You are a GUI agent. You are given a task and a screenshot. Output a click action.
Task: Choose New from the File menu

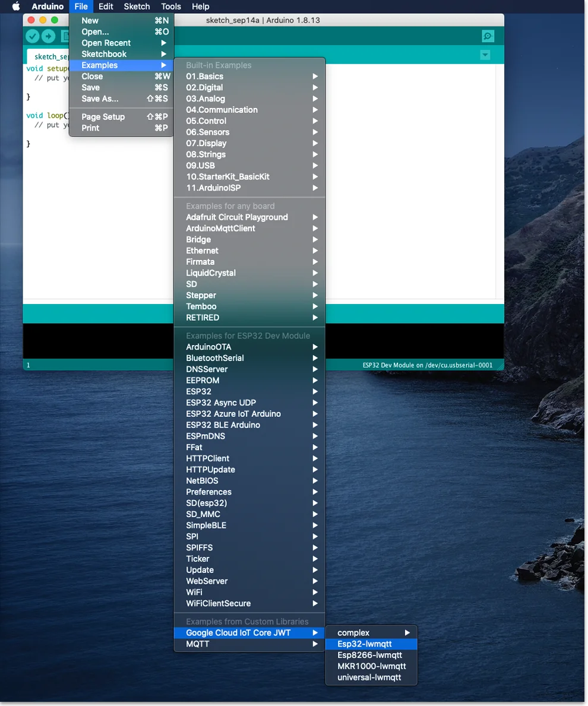click(x=121, y=21)
